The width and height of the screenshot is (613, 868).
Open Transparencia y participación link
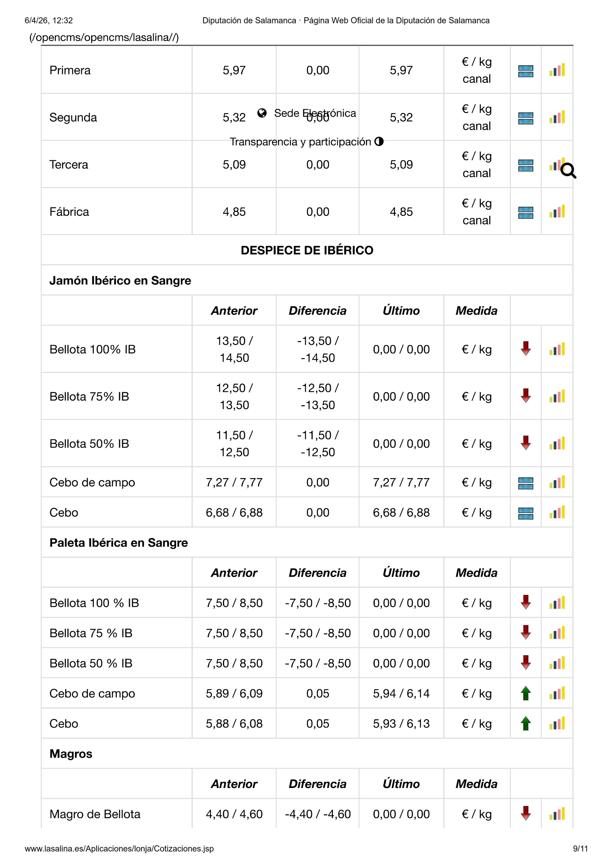(x=300, y=142)
